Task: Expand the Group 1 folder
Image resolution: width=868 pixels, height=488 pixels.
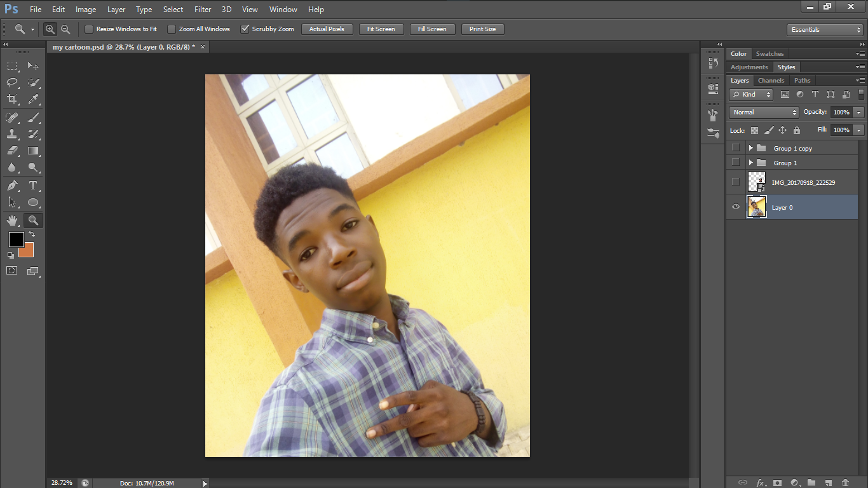Action: 750,163
